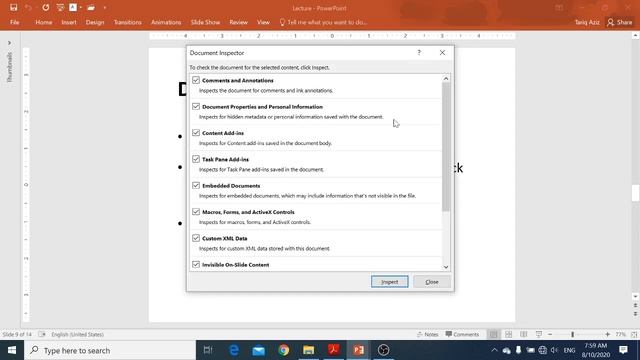640x360 pixels.
Task: Open Google Chrome from the taskbar
Action: click(284, 350)
